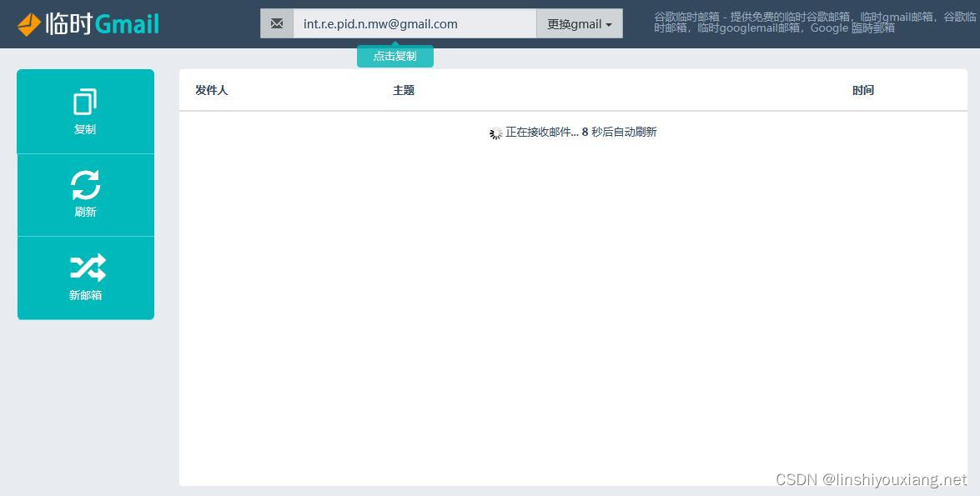Viewport: 980px width, 496px height.
Task: Open the 更换gmail dropdown
Action: coord(580,23)
